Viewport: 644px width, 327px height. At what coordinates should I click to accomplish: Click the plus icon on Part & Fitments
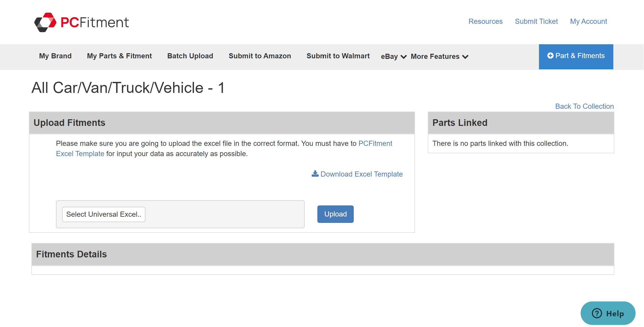[x=550, y=56]
